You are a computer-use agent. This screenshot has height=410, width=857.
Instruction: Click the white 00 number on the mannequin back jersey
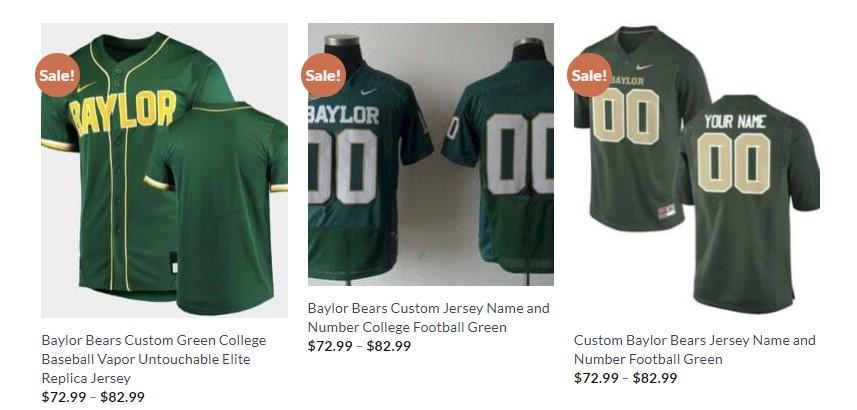tap(519, 154)
